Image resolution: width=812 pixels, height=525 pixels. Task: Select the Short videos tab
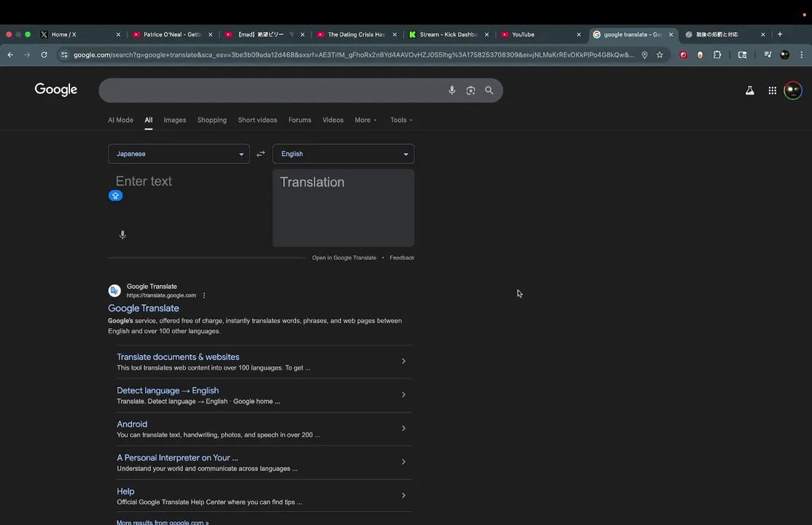tap(257, 120)
